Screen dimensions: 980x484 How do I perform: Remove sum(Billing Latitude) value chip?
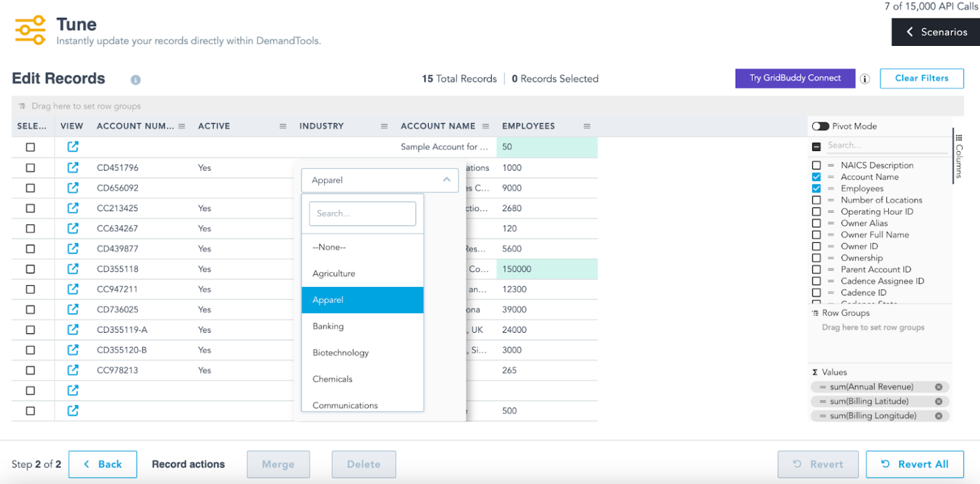point(939,401)
